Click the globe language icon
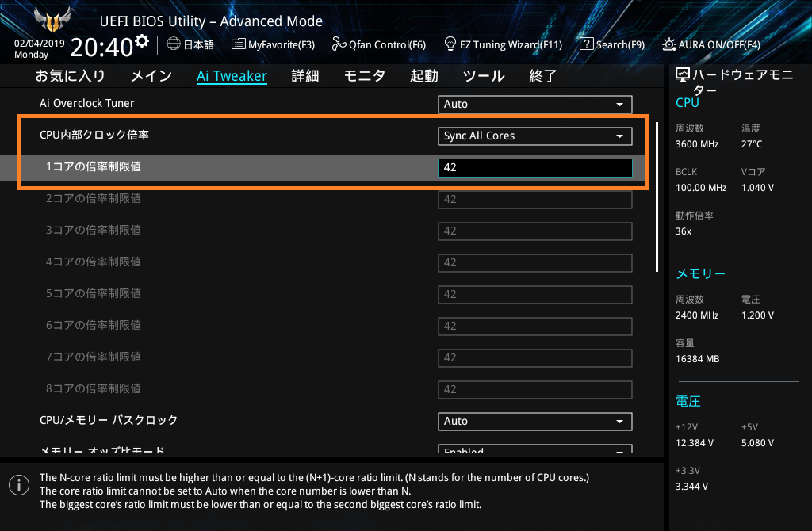The height and width of the screenshot is (531, 812). coord(174,44)
